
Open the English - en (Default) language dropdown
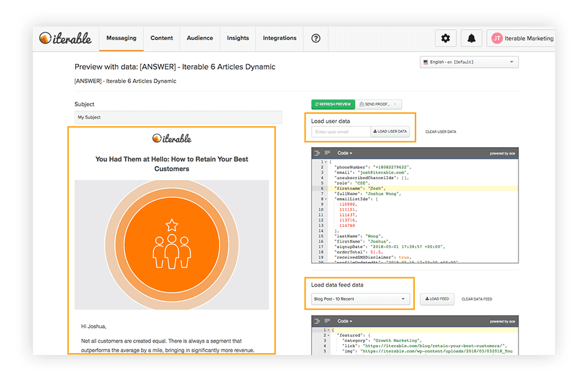coord(469,62)
